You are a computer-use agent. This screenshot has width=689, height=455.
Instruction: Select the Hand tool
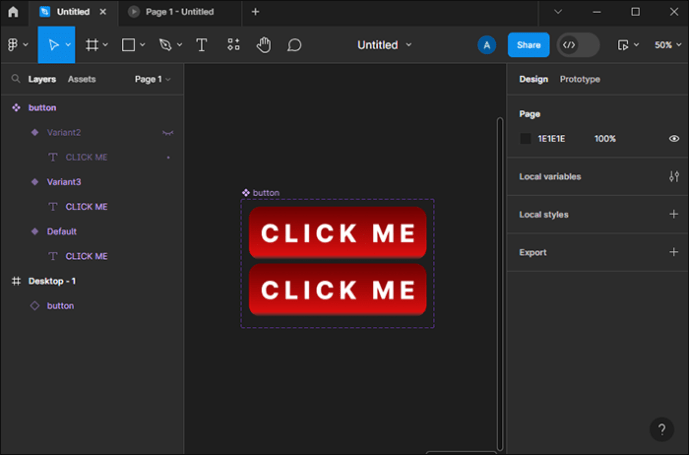coord(264,45)
